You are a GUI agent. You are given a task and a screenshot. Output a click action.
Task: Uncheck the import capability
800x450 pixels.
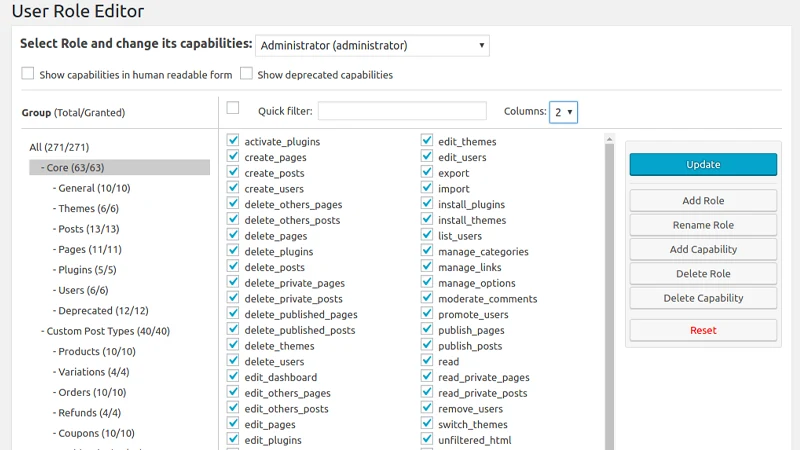[x=427, y=188]
